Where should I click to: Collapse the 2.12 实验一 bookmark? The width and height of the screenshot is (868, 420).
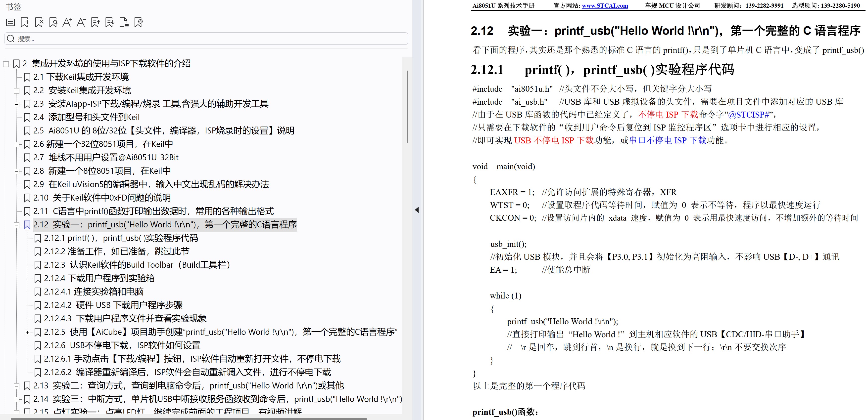pyautogui.click(x=16, y=225)
